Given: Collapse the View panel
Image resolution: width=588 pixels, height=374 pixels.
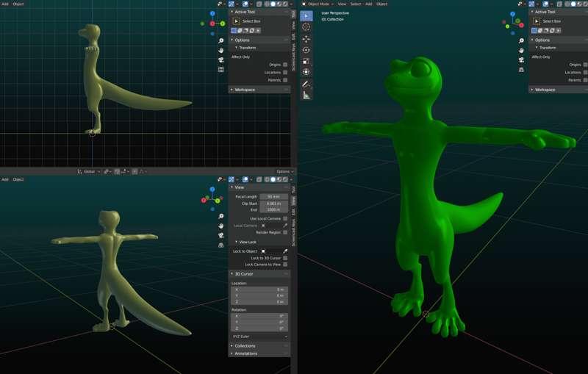Looking at the screenshot, I should point(259,187).
